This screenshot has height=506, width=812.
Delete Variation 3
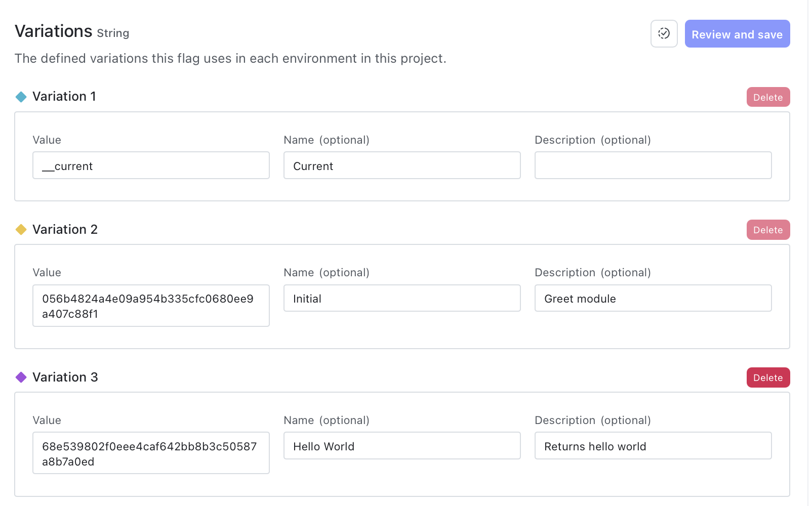pyautogui.click(x=767, y=378)
